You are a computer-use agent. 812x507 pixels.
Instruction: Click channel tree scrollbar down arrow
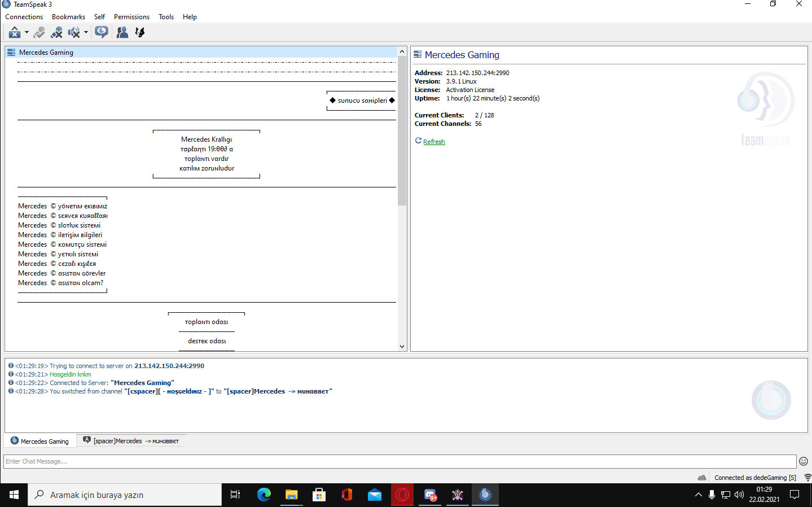[x=402, y=347]
